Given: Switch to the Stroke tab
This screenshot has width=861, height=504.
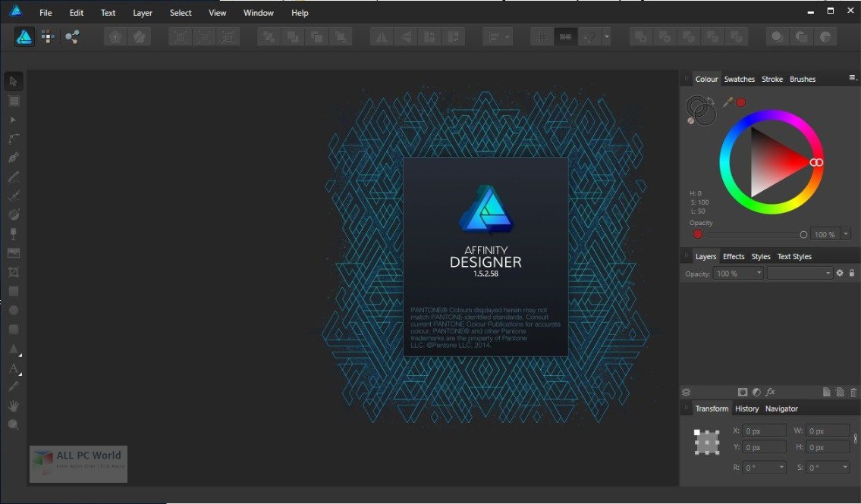Looking at the screenshot, I should click(x=772, y=79).
